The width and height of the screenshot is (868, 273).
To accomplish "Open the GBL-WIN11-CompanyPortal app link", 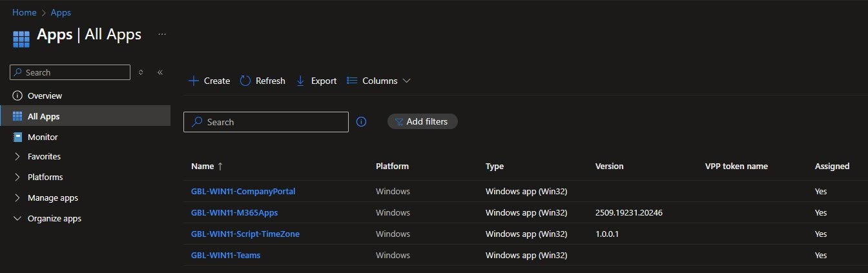I will [243, 191].
